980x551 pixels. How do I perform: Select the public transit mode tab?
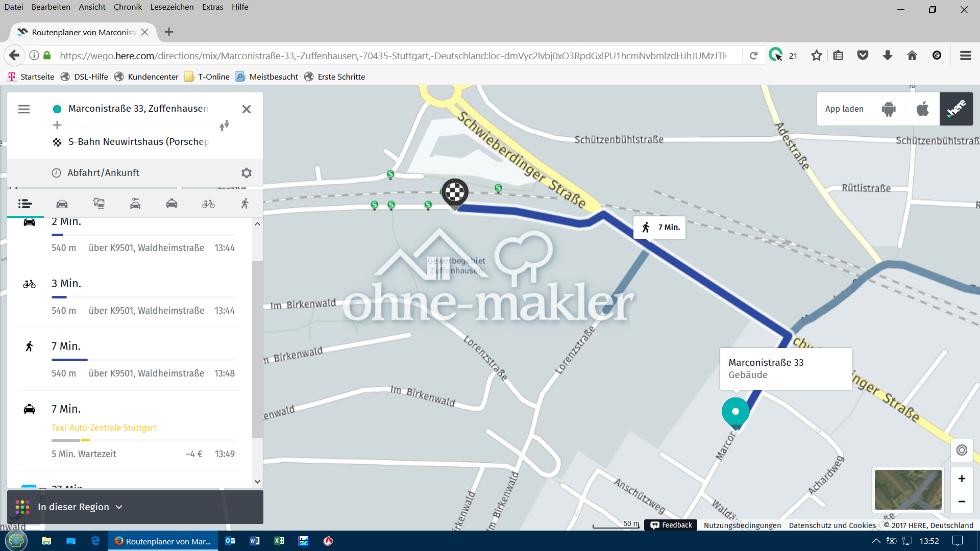click(99, 204)
